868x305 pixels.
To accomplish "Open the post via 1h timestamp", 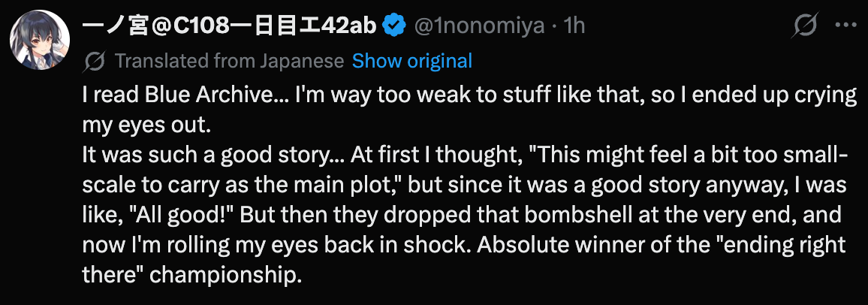I will coord(574,26).
